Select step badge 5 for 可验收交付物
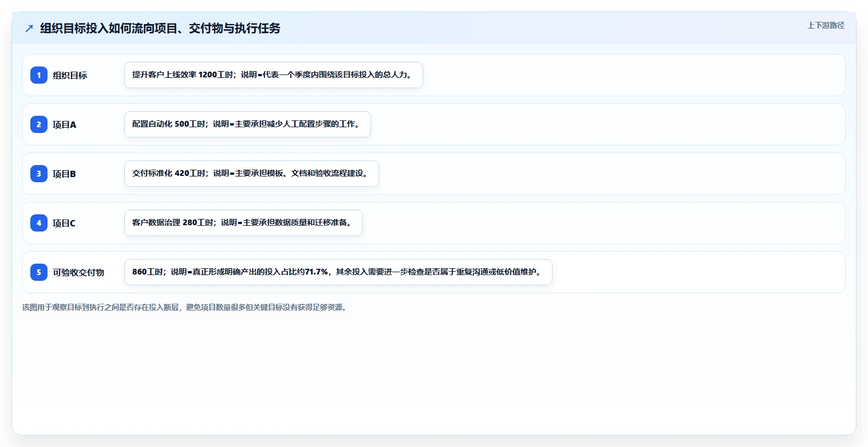The height and width of the screenshot is (447, 868). [x=39, y=272]
